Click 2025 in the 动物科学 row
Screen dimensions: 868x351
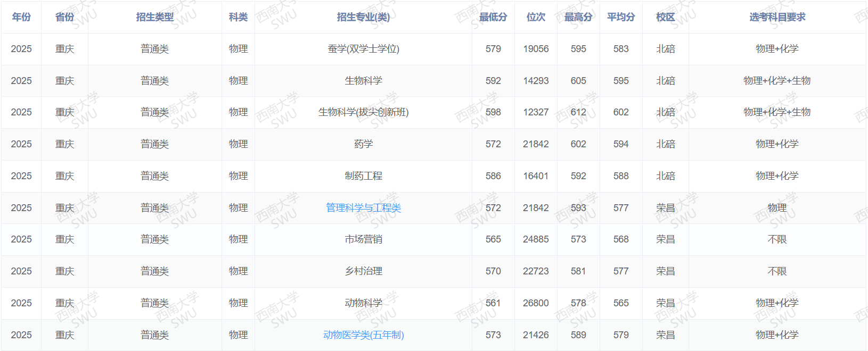point(21,303)
